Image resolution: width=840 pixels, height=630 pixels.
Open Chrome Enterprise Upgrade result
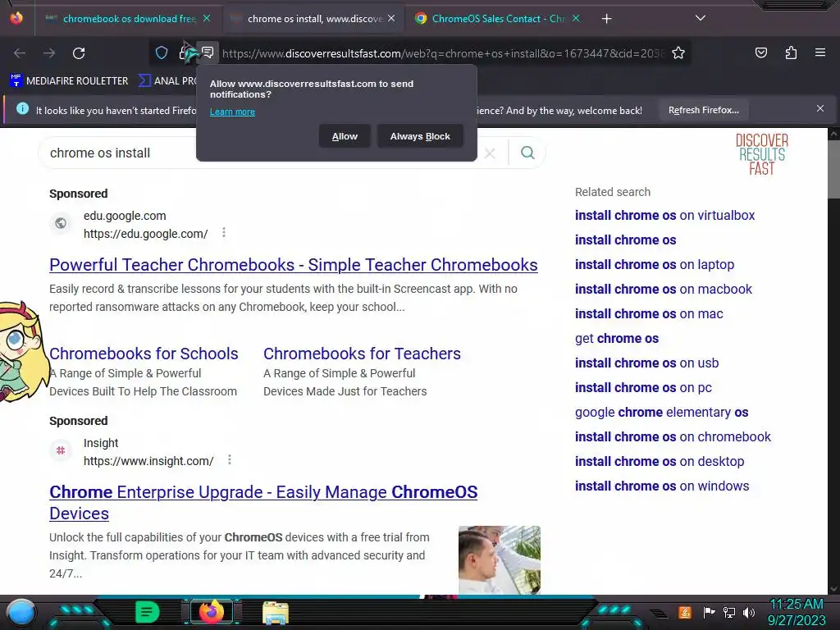[263, 503]
